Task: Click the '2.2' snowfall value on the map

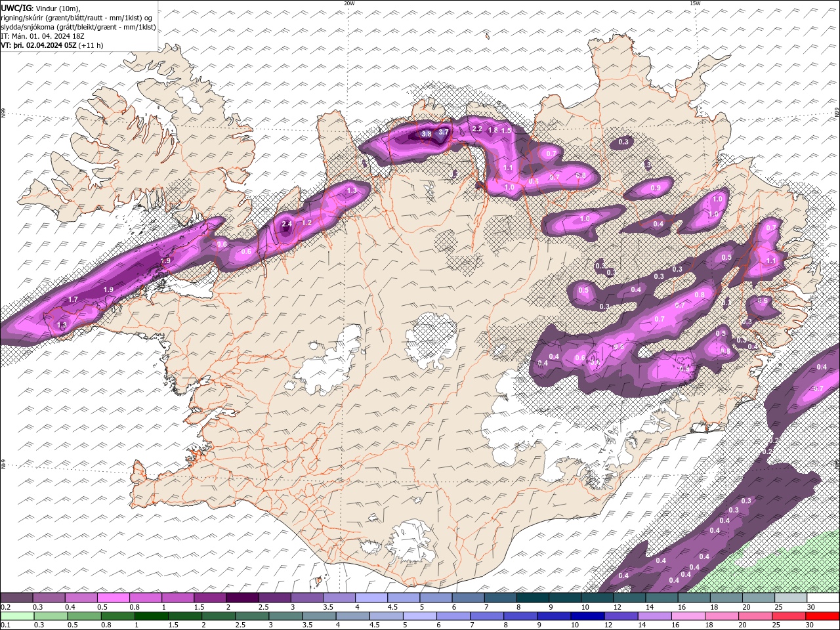Action: [478, 129]
